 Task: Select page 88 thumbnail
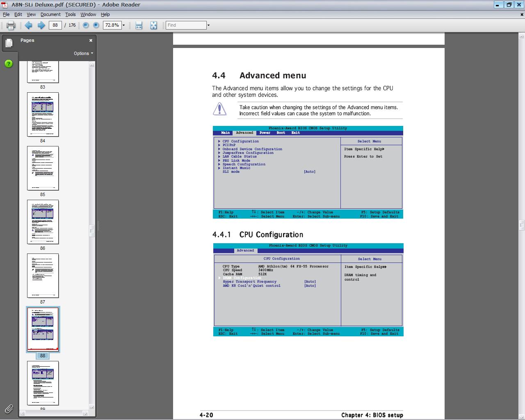click(43, 329)
